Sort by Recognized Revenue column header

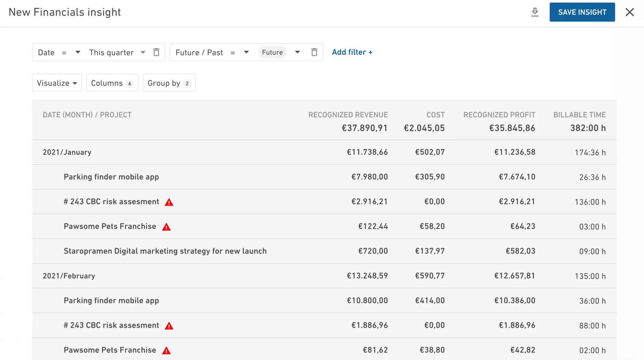point(348,115)
